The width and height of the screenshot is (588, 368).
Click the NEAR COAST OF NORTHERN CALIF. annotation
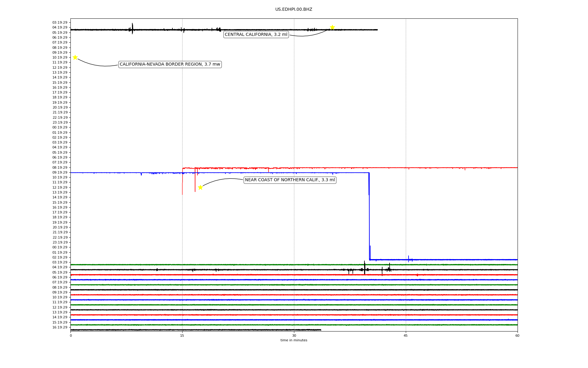pyautogui.click(x=290, y=180)
